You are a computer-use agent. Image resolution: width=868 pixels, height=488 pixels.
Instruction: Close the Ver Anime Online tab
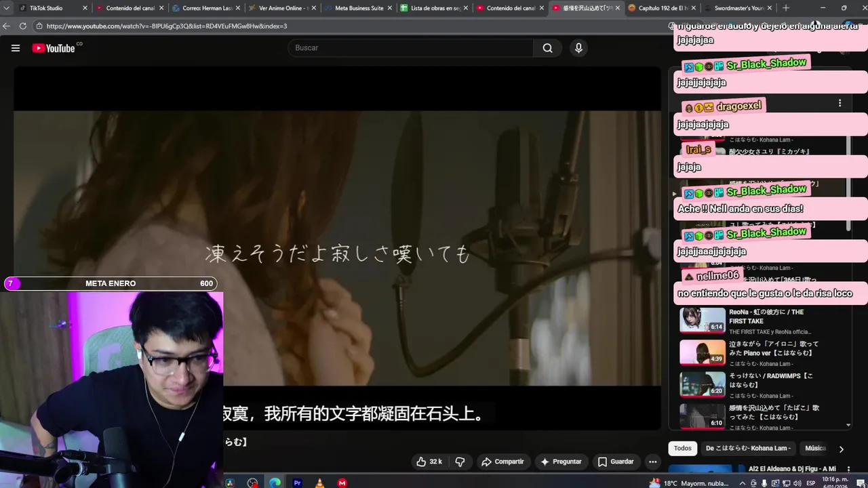(x=313, y=8)
